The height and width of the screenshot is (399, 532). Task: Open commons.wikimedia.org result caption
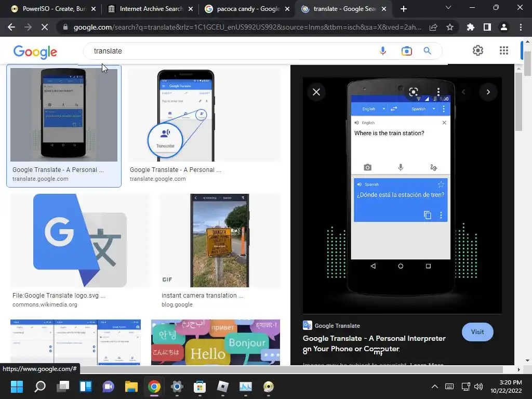pos(45,304)
